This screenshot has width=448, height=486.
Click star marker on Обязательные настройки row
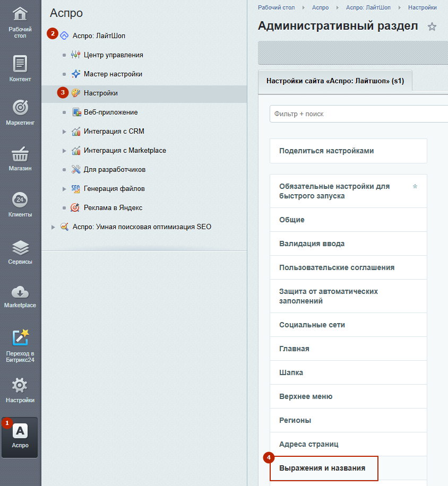(x=415, y=186)
